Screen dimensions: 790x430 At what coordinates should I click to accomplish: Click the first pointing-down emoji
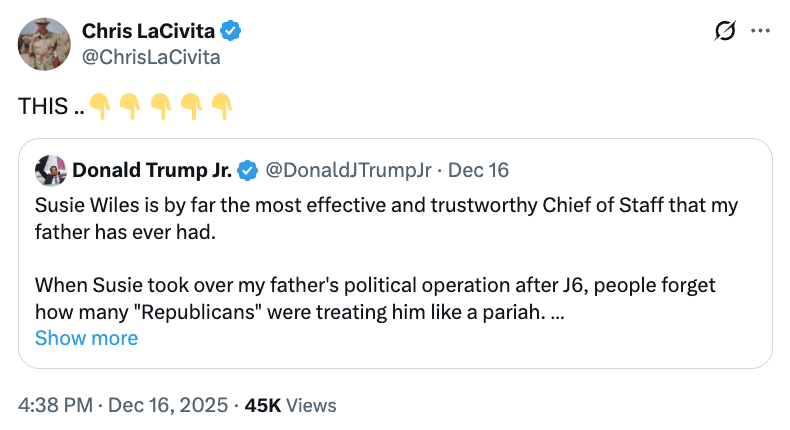99,105
